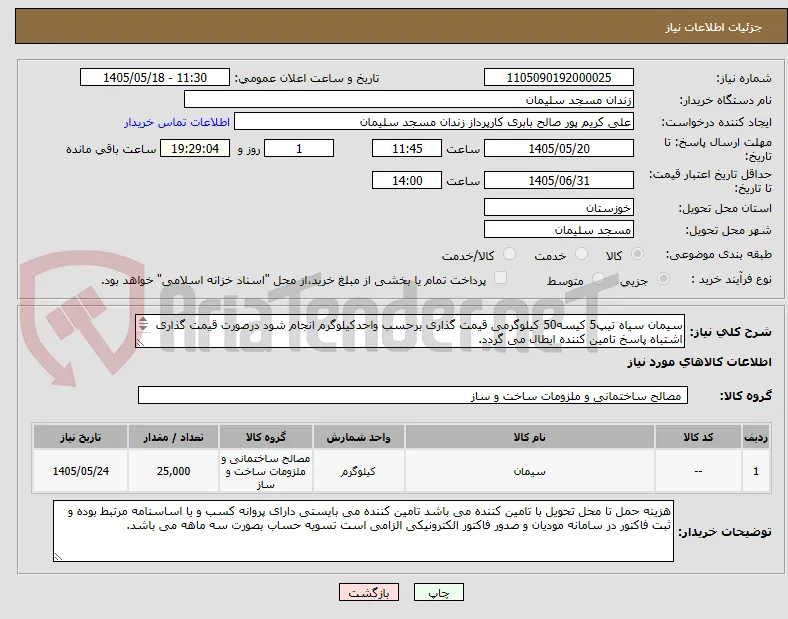This screenshot has height=619, width=788.
Task: Click the ساعت باقی مانده label
Action: tap(111, 149)
